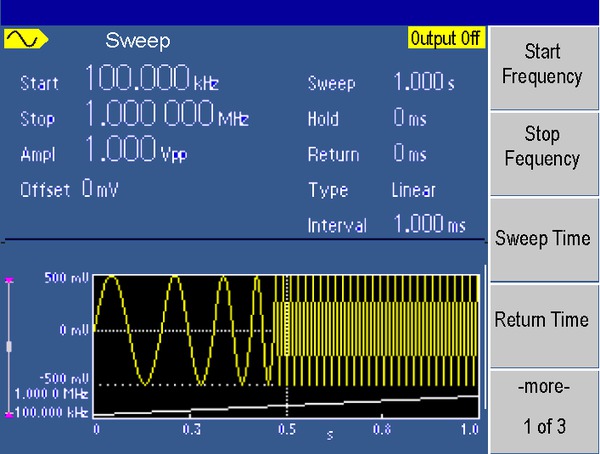The width and height of the screenshot is (600, 454).
Task: Select the Sweep Time softkey
Action: pyautogui.click(x=542, y=239)
